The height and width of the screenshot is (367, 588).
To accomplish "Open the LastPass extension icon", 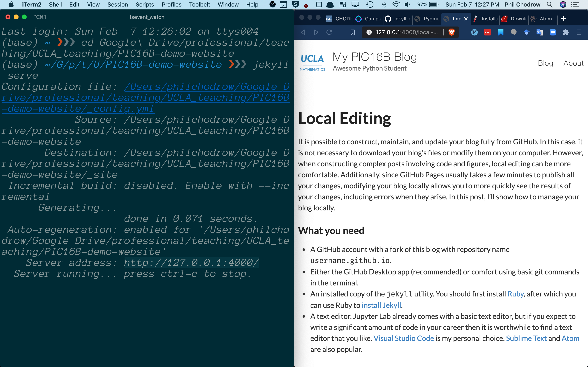I will click(488, 32).
